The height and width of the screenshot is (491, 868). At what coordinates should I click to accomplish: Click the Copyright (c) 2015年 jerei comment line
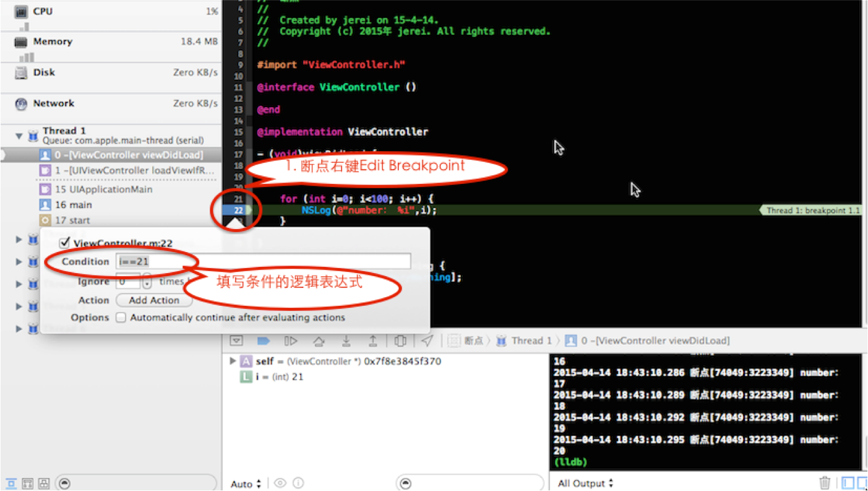(x=403, y=31)
